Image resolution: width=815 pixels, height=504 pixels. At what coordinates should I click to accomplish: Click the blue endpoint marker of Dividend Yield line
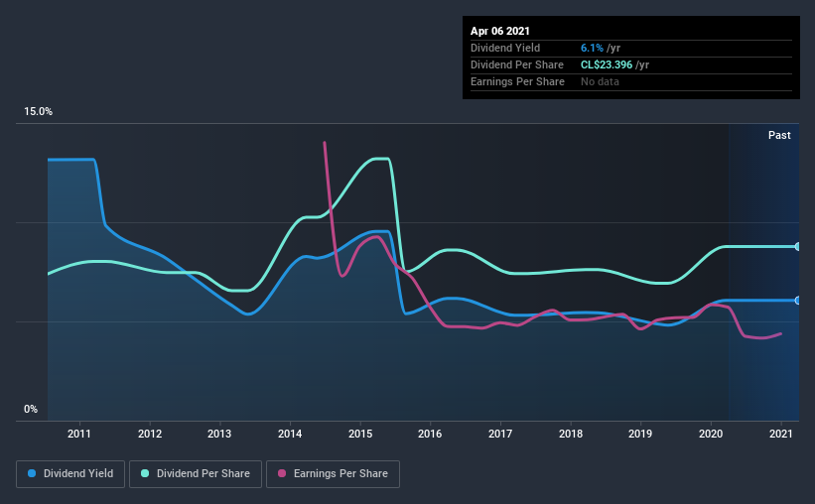click(797, 301)
